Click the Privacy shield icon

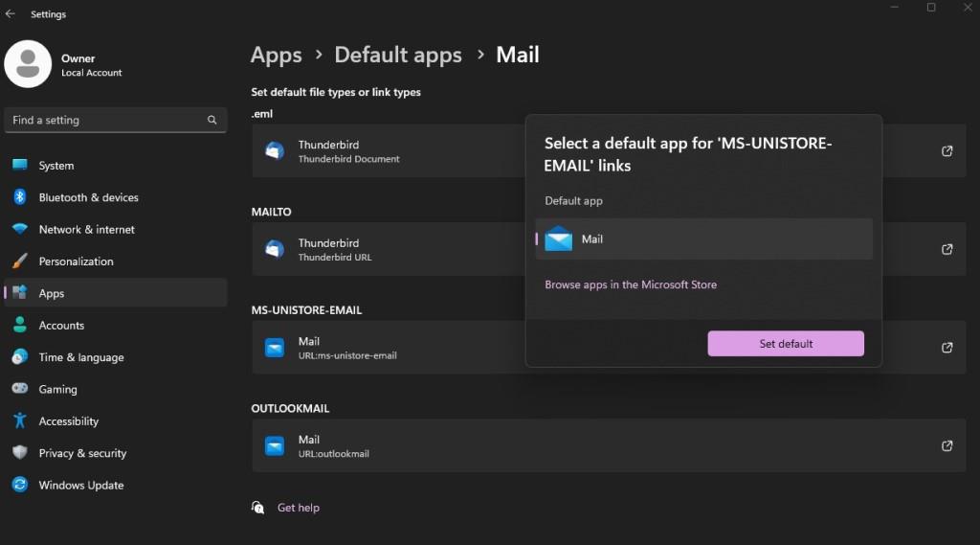pos(20,452)
